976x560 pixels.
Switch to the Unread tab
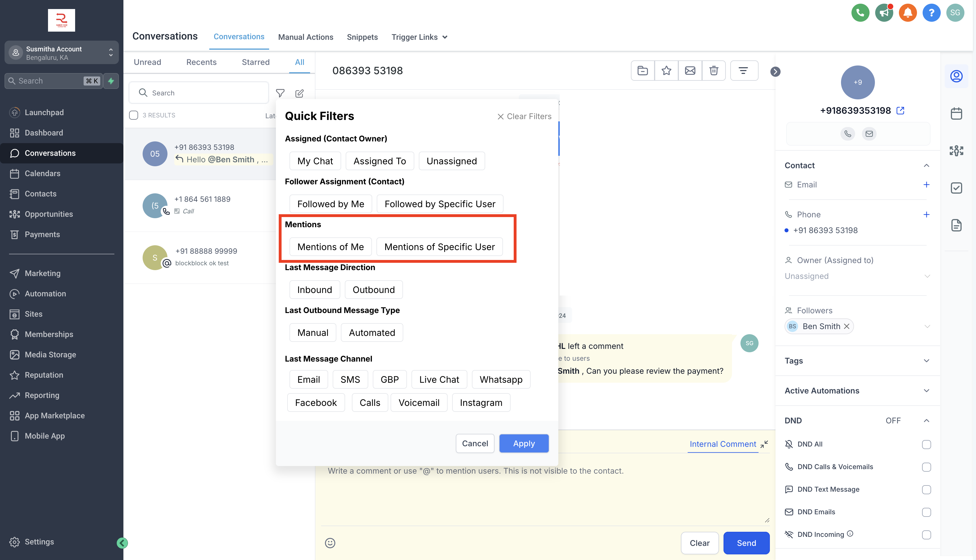pos(147,62)
